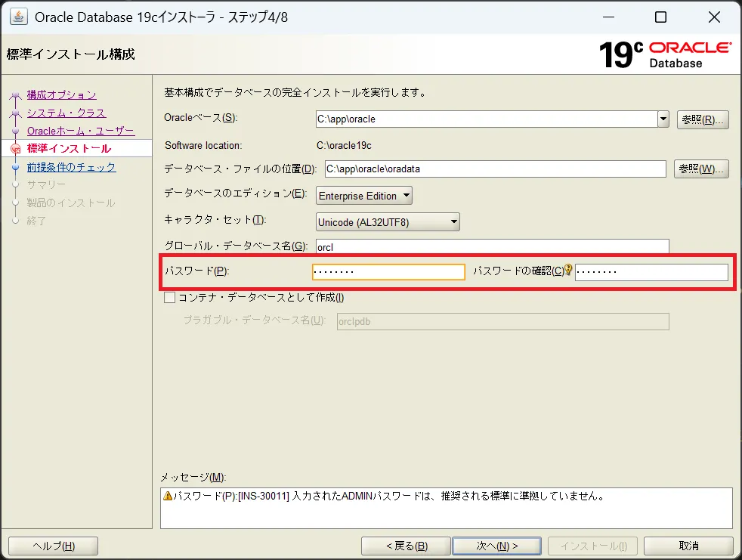Click the 標準インストール構成 page heading

click(70, 54)
